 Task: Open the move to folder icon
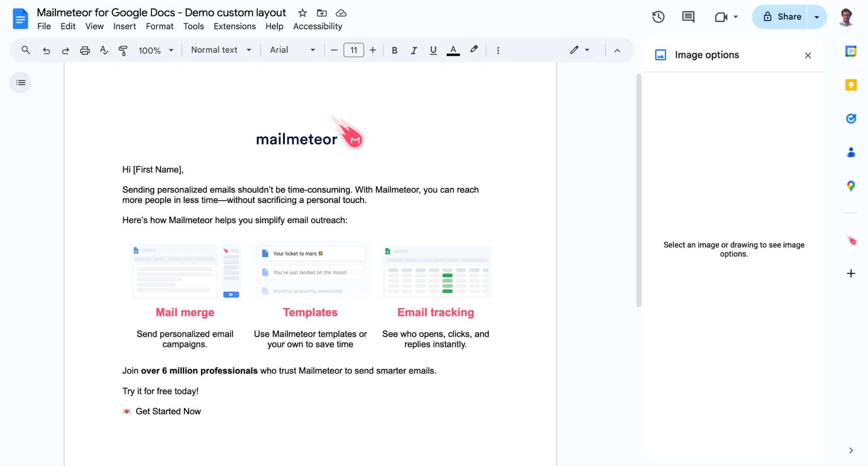(x=322, y=13)
